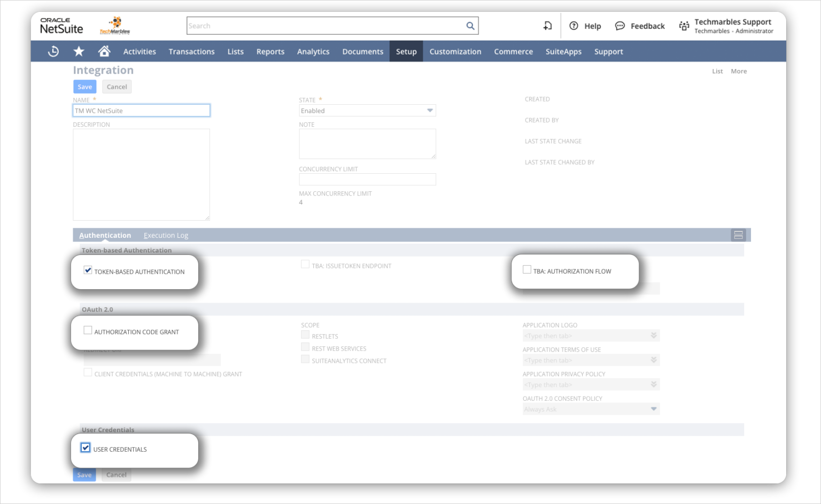Image resolution: width=821 pixels, height=504 pixels.
Task: Click the Feedback speech bubble icon
Action: pyautogui.click(x=620, y=26)
